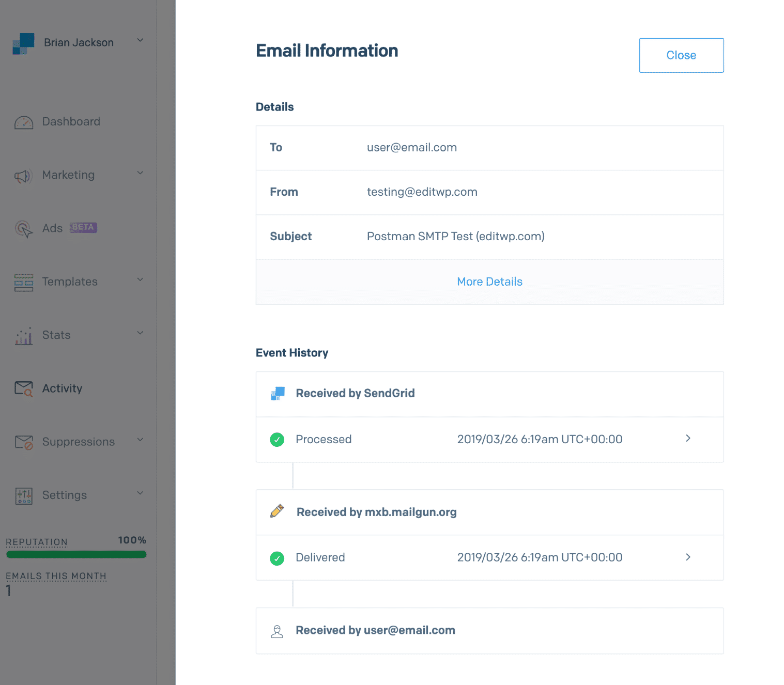This screenshot has width=784, height=685.
Task: Click the person icon beside 'Received by user@email.com'
Action: coord(278,631)
